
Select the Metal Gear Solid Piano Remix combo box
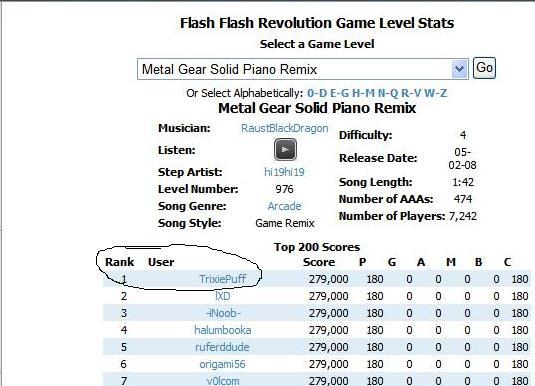(x=303, y=69)
